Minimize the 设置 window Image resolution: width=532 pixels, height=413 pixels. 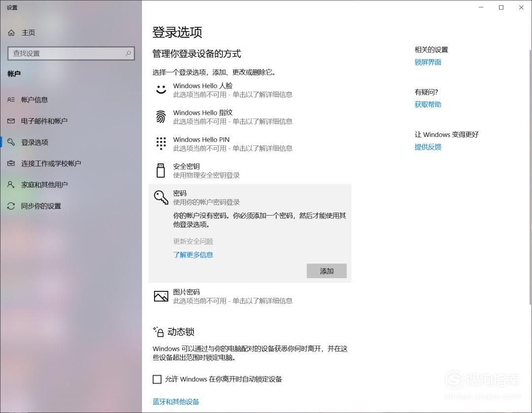tap(481, 7)
